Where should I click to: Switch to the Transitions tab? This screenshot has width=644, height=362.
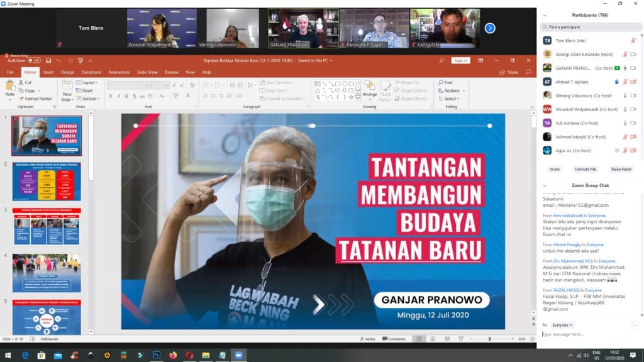[x=91, y=72]
